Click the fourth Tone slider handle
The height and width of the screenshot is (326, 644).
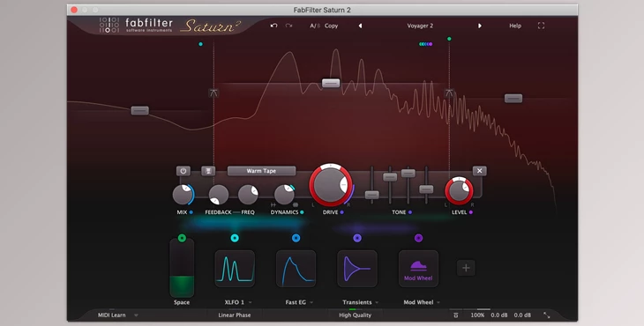(426, 189)
